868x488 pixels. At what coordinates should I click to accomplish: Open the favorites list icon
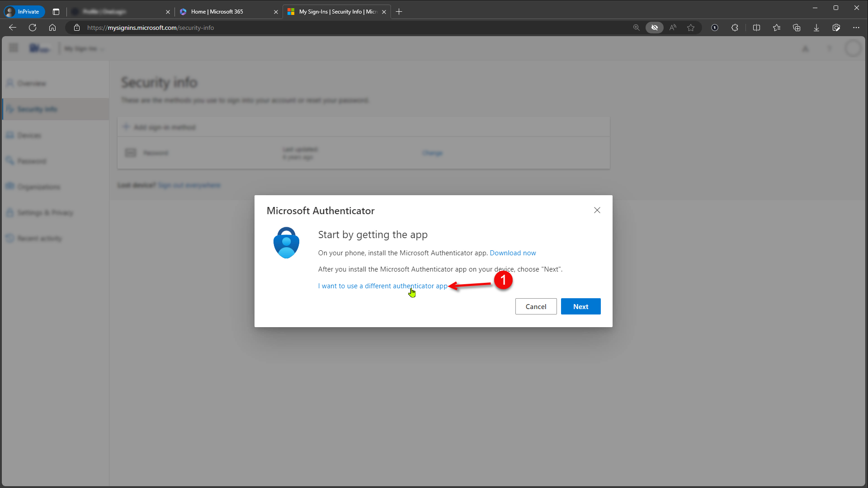777,28
